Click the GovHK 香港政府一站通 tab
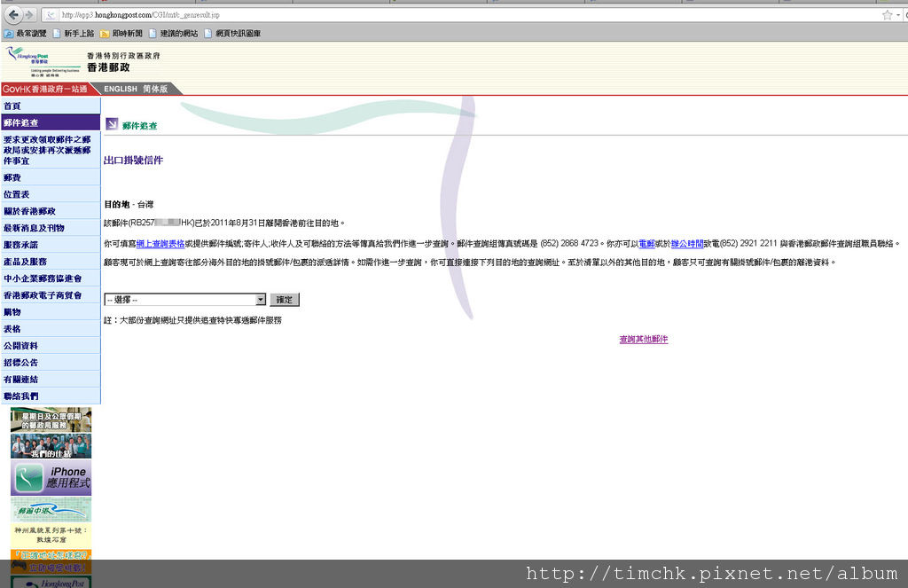Image resolution: width=908 pixels, height=588 pixels. pos(44,90)
